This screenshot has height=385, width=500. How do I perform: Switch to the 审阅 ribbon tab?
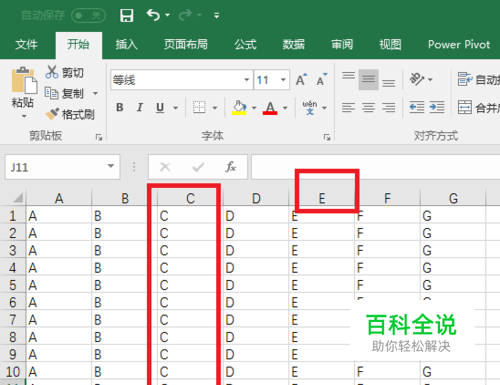342,44
